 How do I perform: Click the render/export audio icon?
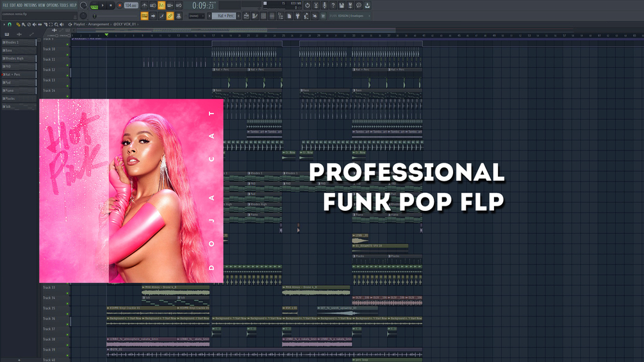pos(350,5)
